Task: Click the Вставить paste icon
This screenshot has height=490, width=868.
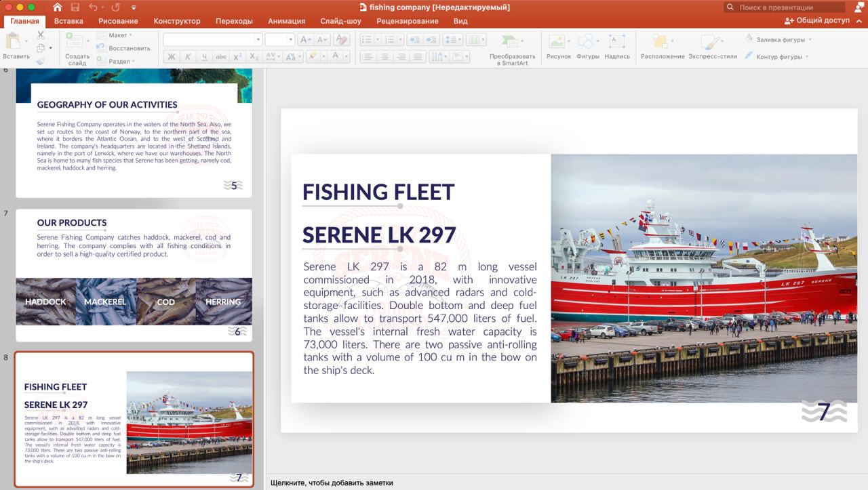Action: 13,41
